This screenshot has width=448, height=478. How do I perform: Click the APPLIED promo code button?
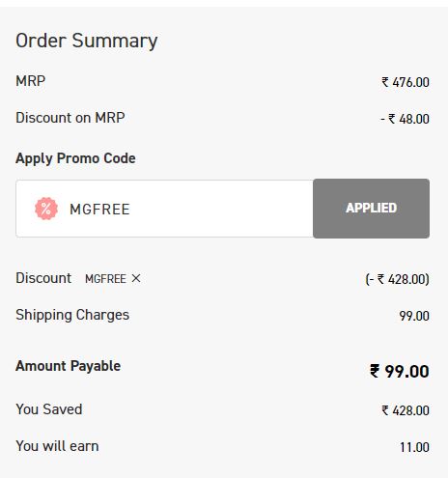coord(371,209)
